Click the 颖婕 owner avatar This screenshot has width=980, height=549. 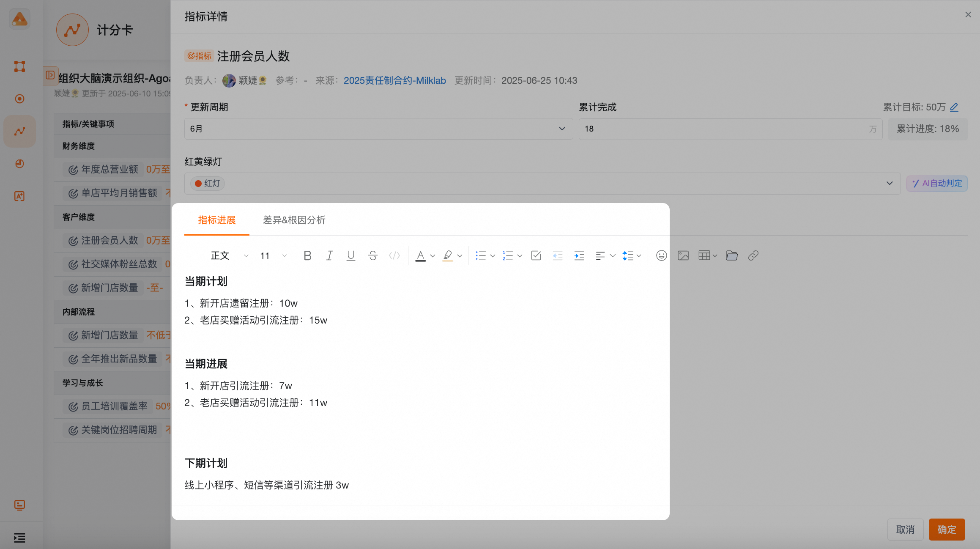229,80
